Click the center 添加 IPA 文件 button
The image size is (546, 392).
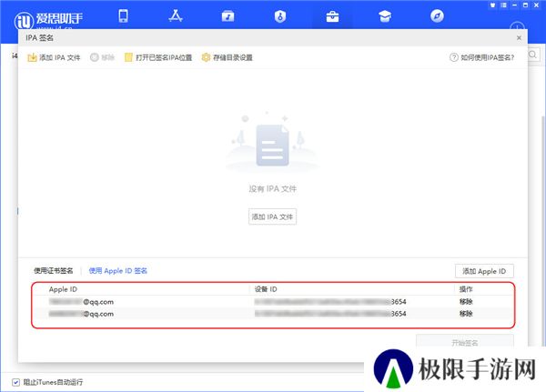click(272, 216)
